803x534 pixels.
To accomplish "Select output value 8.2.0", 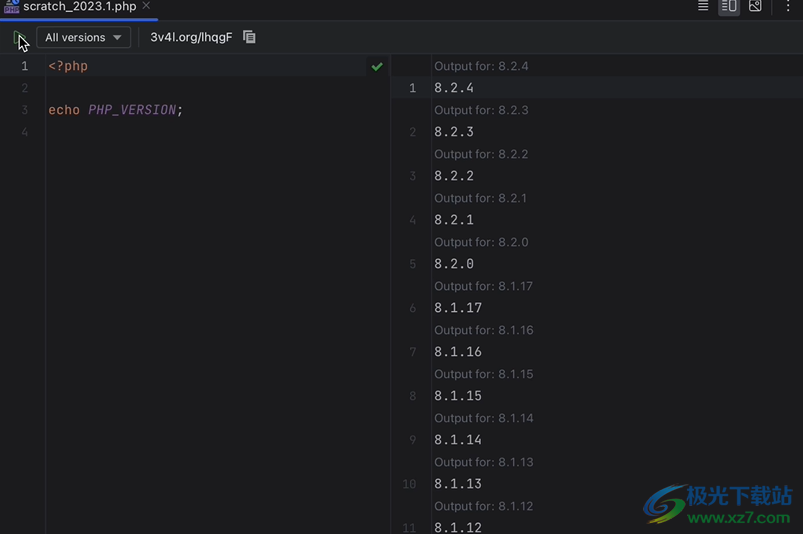I will click(454, 264).
